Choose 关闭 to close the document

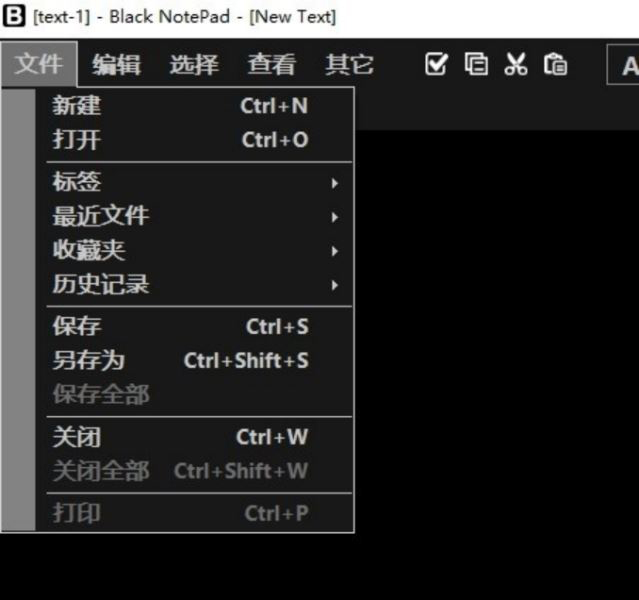pyautogui.click(x=195, y=437)
